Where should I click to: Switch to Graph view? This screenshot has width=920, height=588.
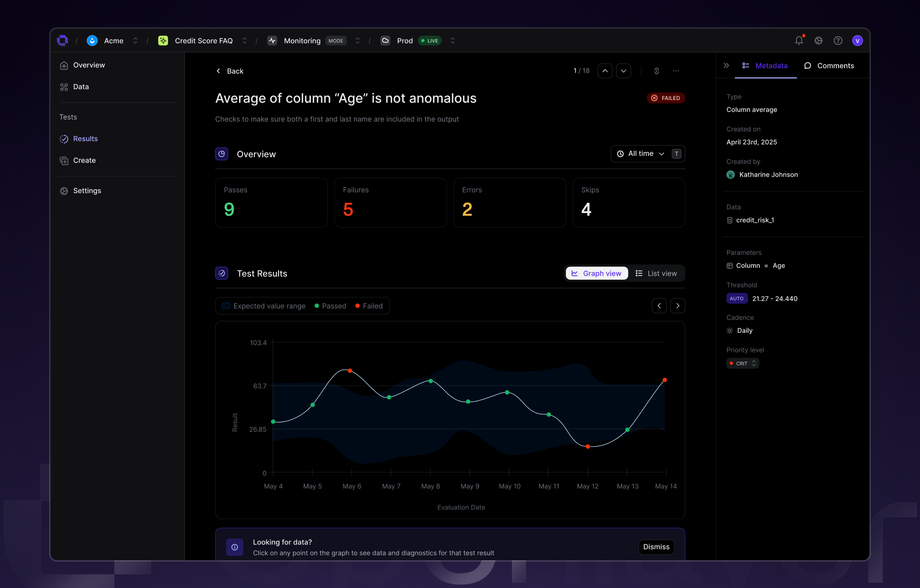coord(596,273)
